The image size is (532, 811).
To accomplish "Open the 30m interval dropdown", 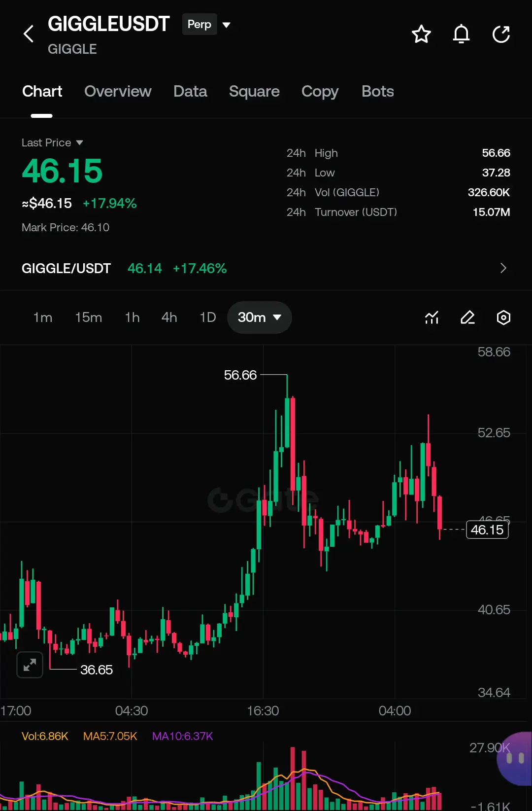I will click(x=260, y=317).
